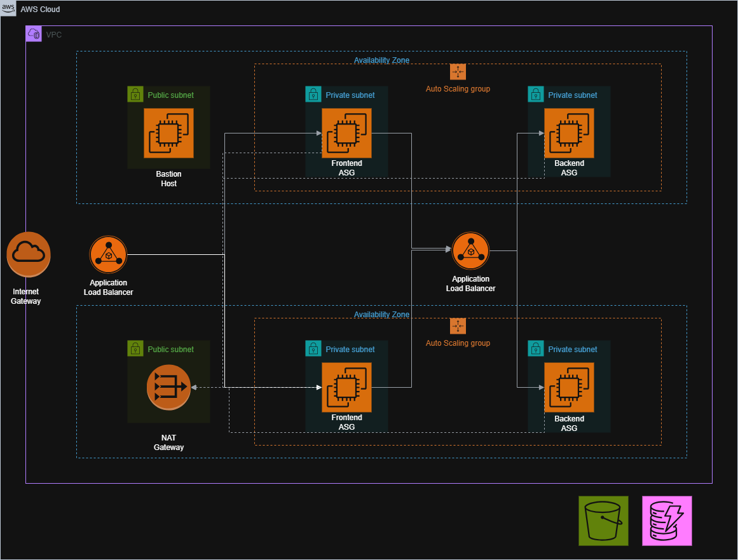This screenshot has width=738, height=560.
Task: Click the Internet Gateway cloud icon
Action: (x=29, y=254)
